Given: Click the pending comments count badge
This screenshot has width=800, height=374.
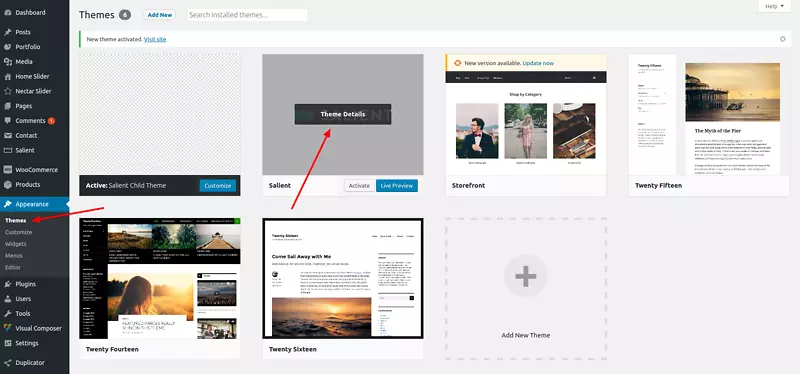Looking at the screenshot, I should (x=51, y=121).
